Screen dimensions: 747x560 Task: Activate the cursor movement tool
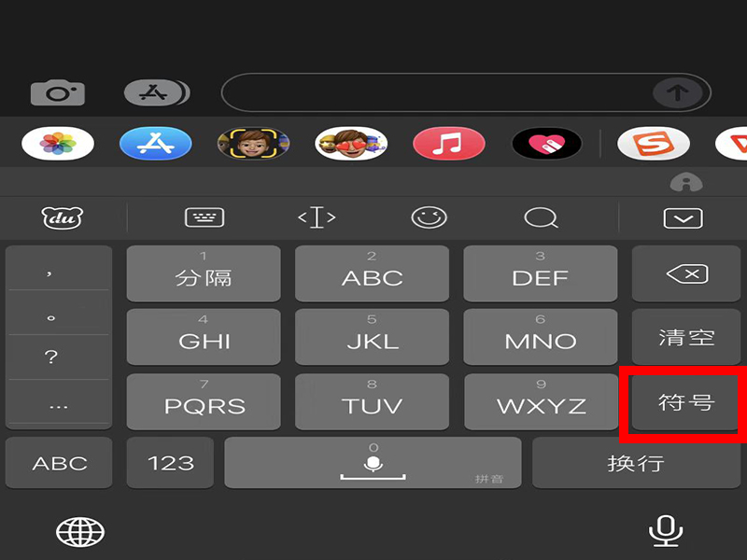(317, 217)
